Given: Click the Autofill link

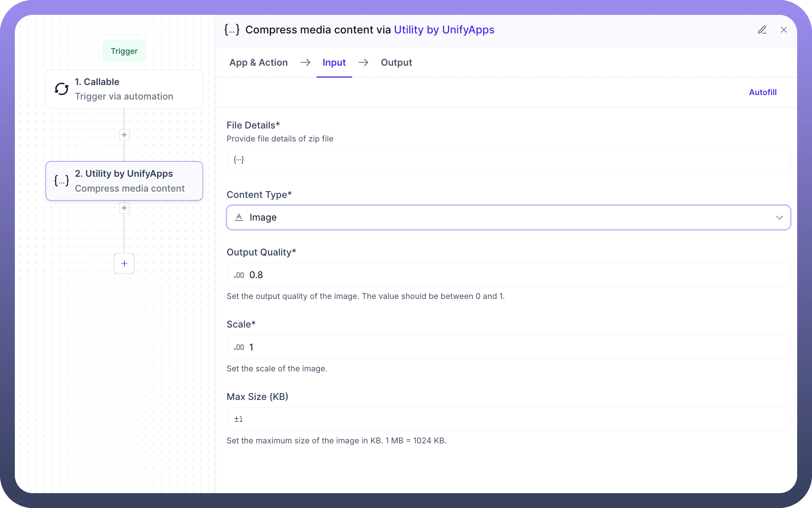Looking at the screenshot, I should pos(762,92).
